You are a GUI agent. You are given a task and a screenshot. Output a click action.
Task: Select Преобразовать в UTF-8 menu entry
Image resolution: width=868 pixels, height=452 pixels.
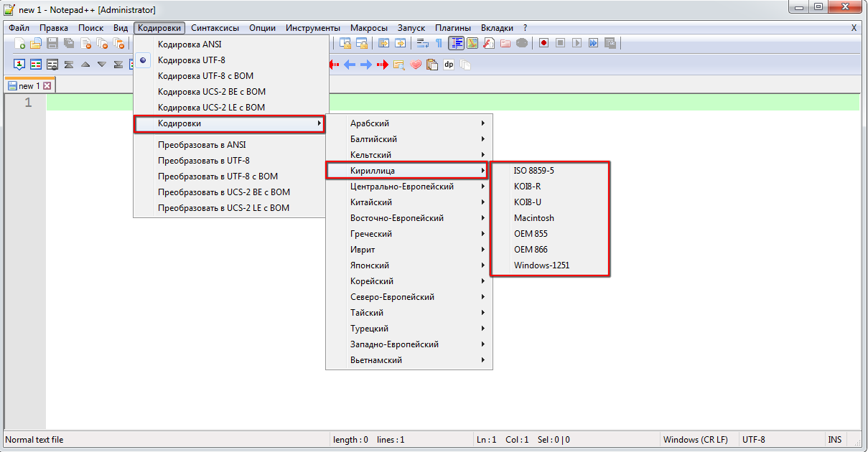coord(231,161)
